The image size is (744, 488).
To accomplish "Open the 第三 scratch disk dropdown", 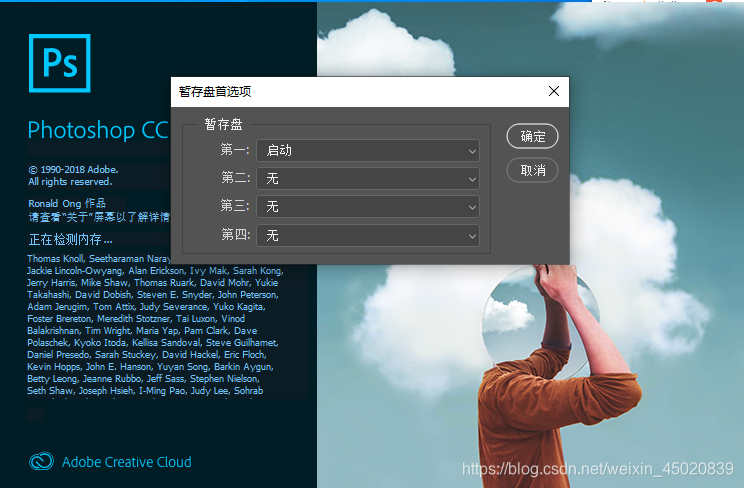I will [368, 206].
